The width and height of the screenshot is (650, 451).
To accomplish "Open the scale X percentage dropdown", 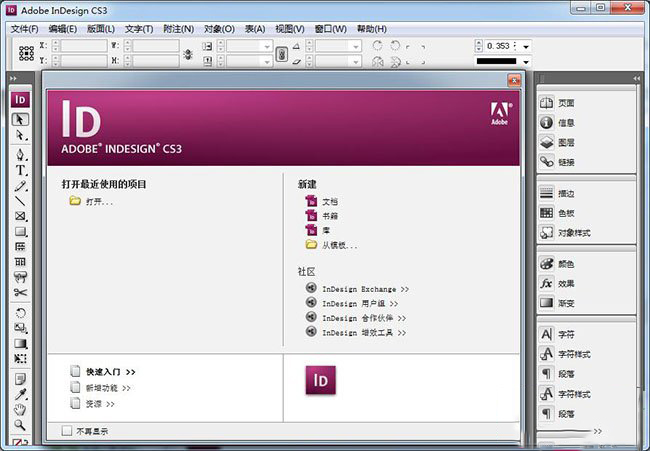I will [267, 46].
